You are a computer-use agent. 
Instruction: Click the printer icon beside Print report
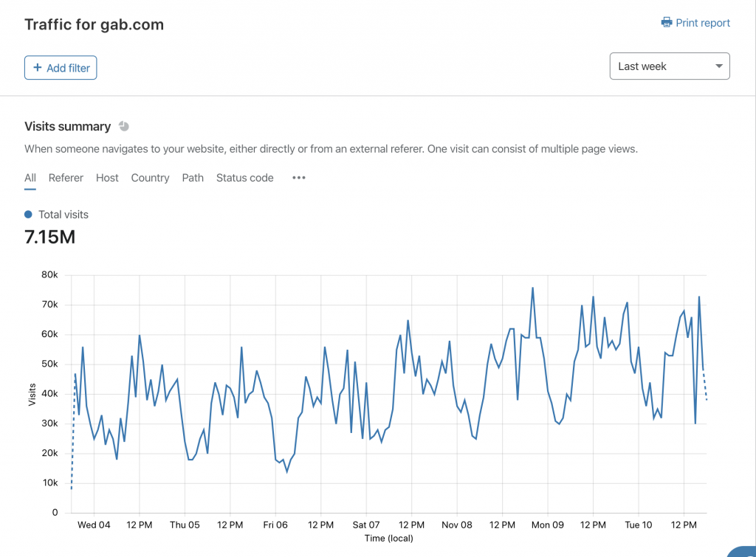point(667,23)
